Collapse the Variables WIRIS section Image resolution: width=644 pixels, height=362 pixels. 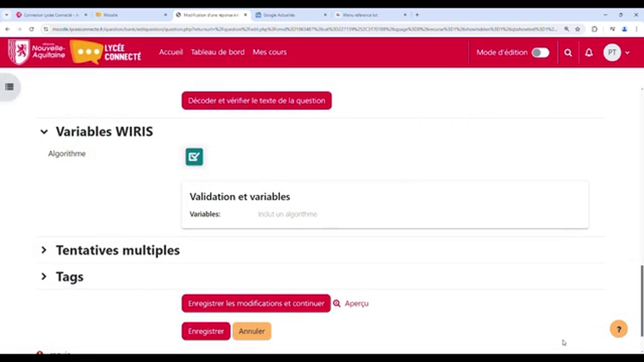click(x=44, y=131)
